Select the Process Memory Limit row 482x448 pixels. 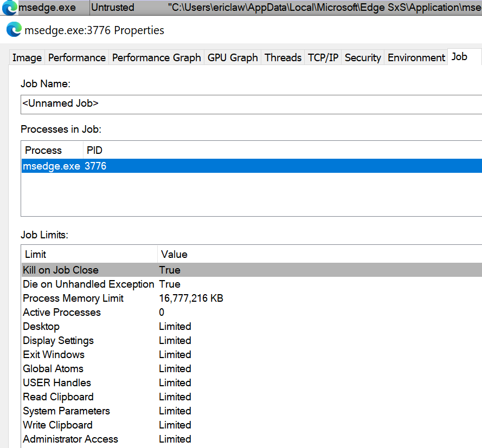coord(73,298)
